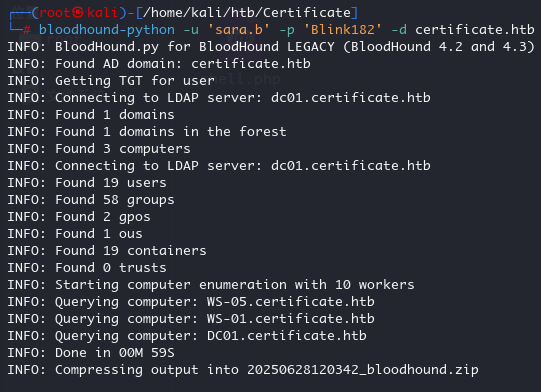
Task: Click the 'Found 58 groups' line
Action: (91, 200)
